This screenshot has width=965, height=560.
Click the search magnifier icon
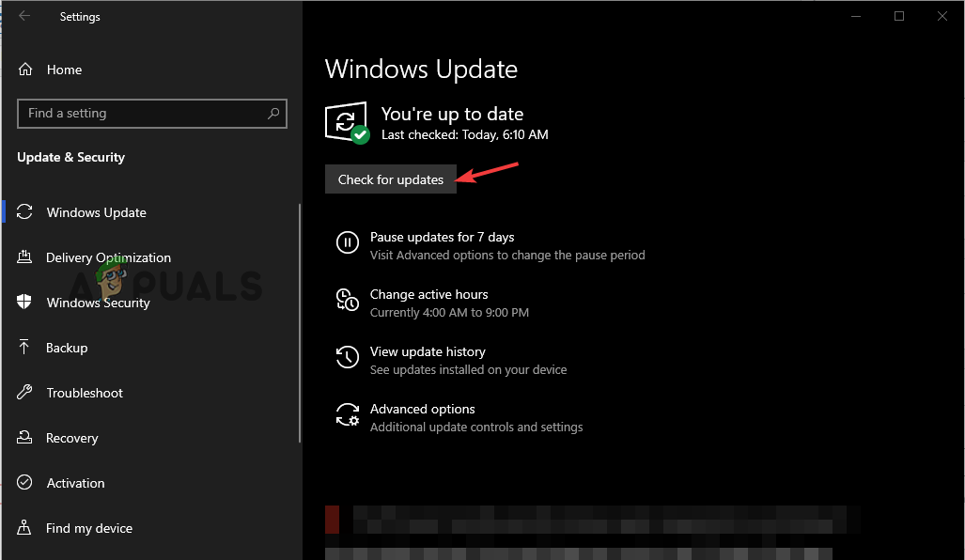coord(273,114)
